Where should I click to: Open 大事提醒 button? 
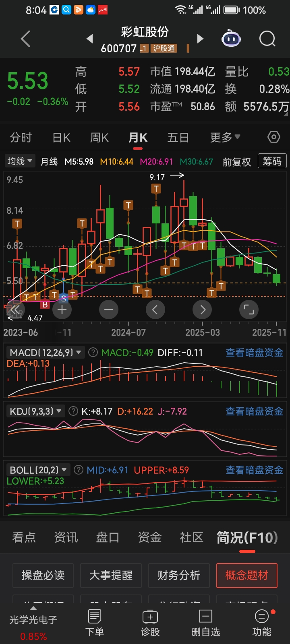pyautogui.click(x=111, y=575)
